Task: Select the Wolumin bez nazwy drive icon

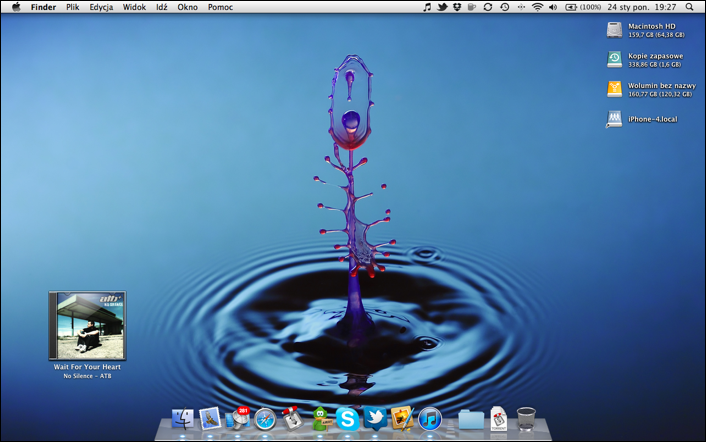Action: click(614, 89)
